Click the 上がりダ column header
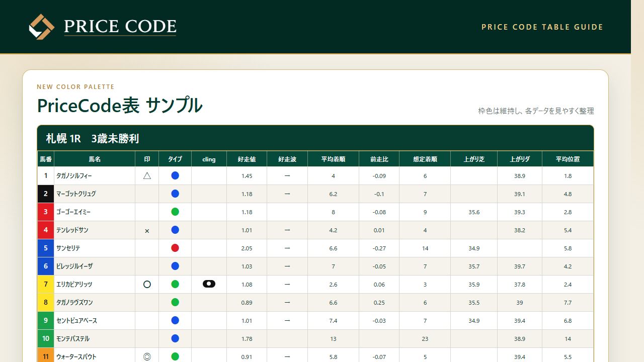Viewport: 644px width, 362px height. coord(520,159)
